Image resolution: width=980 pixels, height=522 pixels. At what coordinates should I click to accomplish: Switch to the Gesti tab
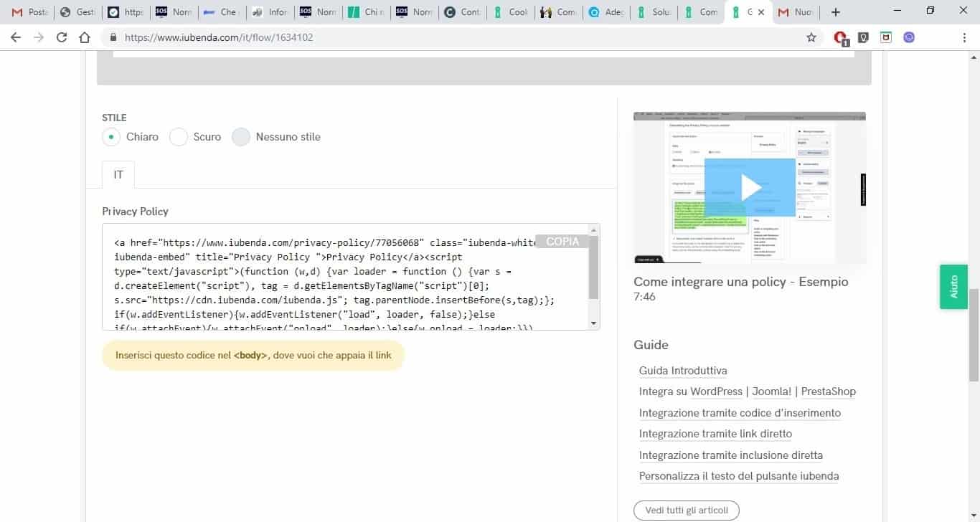point(77,12)
